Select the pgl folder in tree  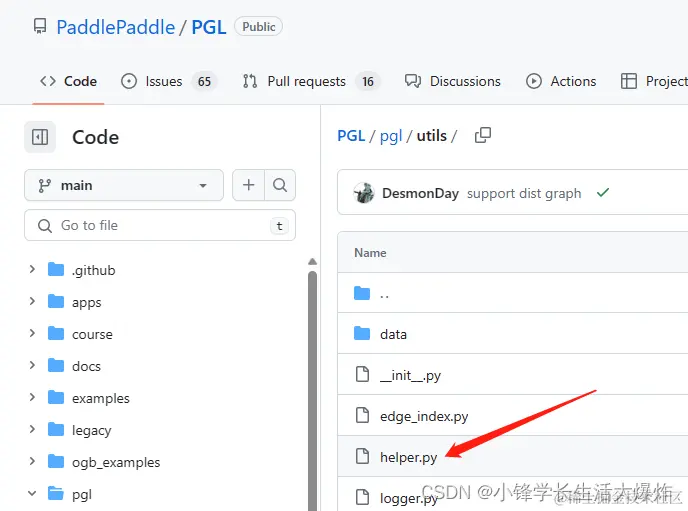[82, 494]
